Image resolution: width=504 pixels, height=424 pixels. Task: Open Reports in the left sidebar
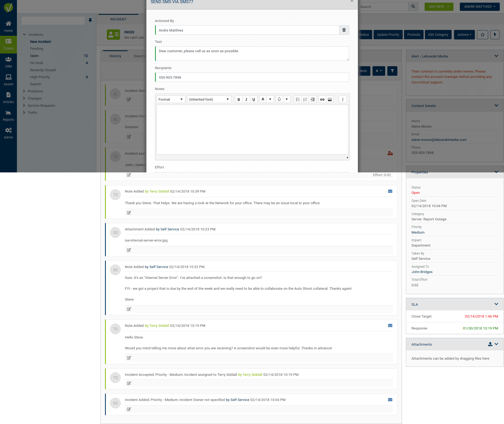pyautogui.click(x=8, y=115)
